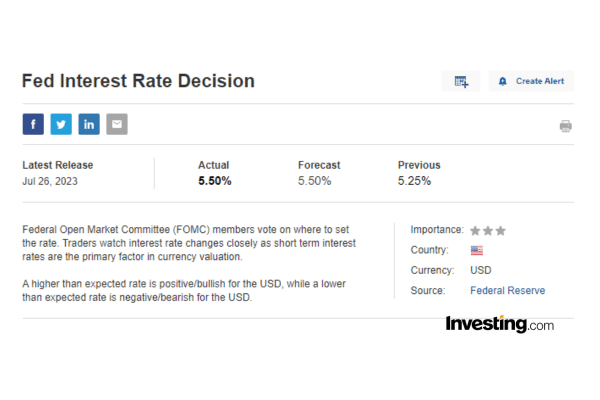Viewport: 600px width, 400px height.
Task: Click the printer icon
Action: [565, 126]
